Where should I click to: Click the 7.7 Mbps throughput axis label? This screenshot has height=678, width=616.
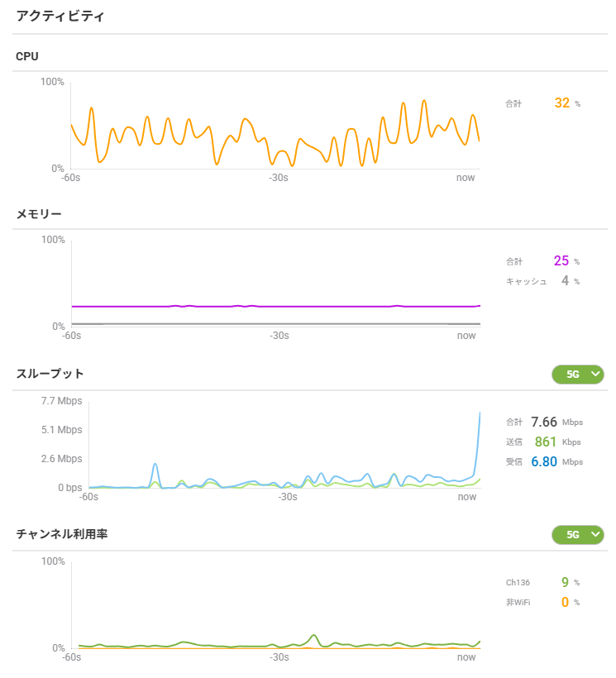click(x=61, y=401)
